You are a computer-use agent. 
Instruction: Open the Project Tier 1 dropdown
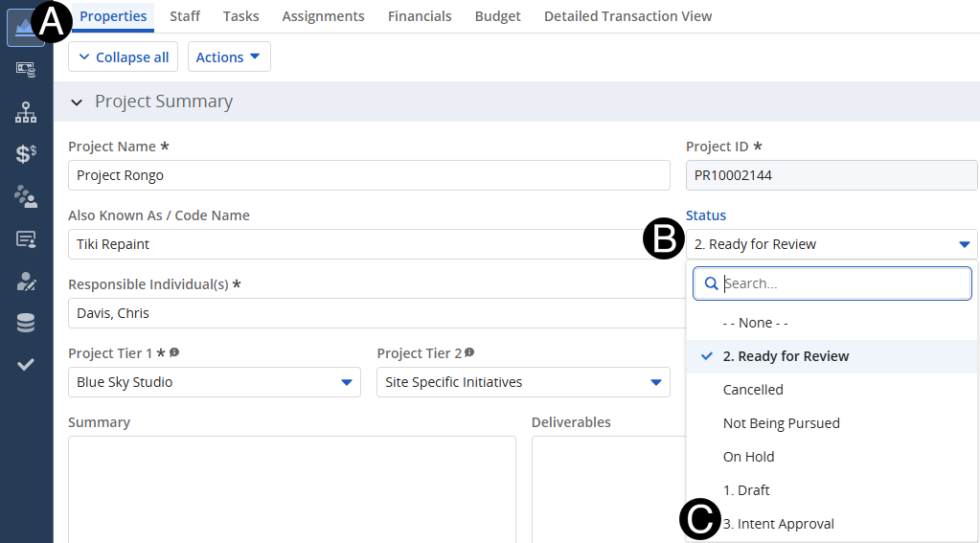(214, 382)
